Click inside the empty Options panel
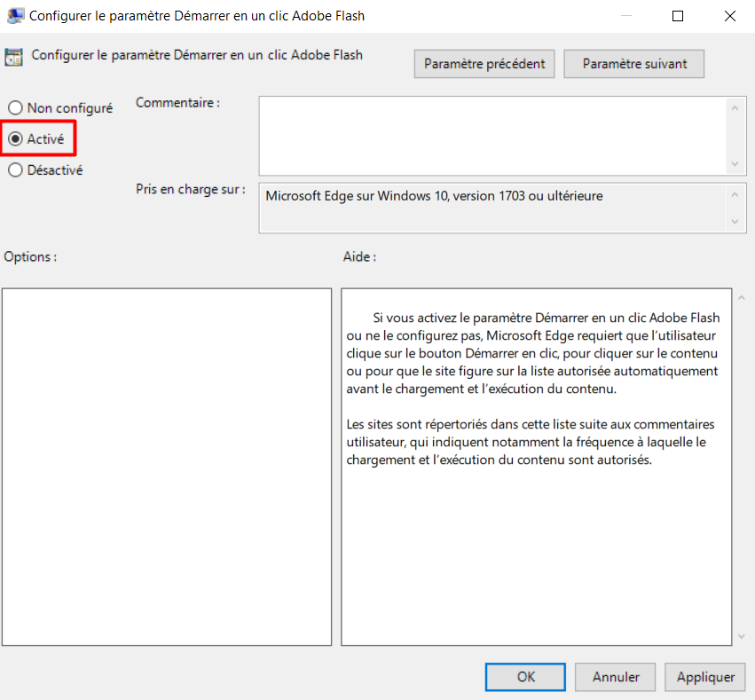Screen dimensions: 755x700 tap(167, 466)
